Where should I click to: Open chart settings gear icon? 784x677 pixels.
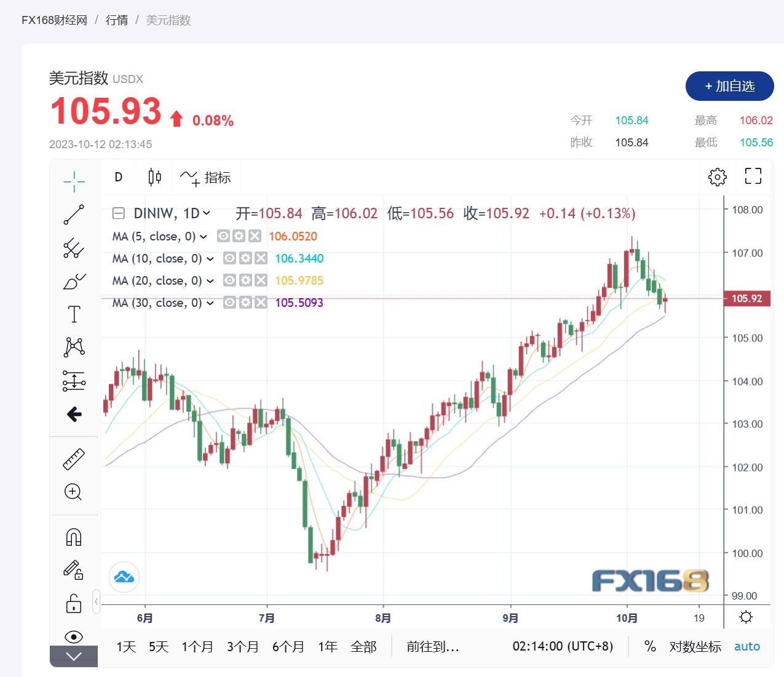(x=717, y=177)
